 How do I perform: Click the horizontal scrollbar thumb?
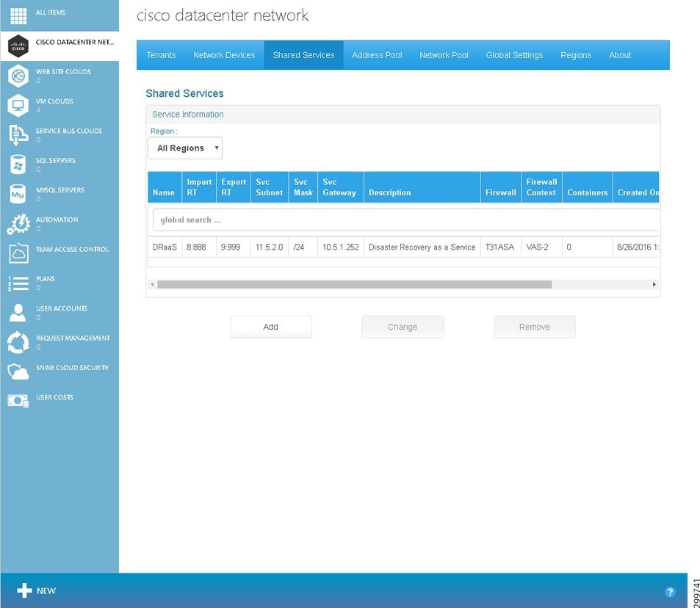coord(355,284)
